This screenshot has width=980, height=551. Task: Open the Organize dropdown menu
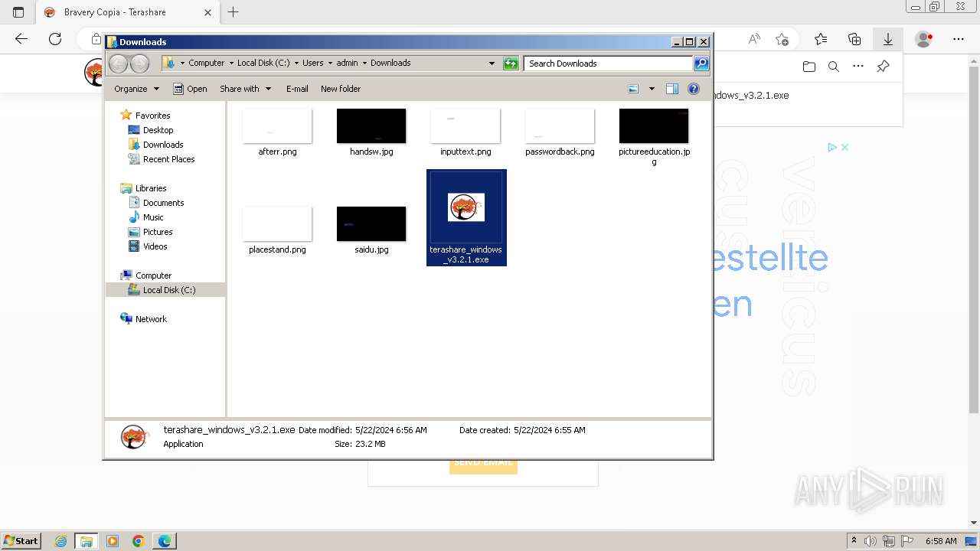click(x=136, y=89)
